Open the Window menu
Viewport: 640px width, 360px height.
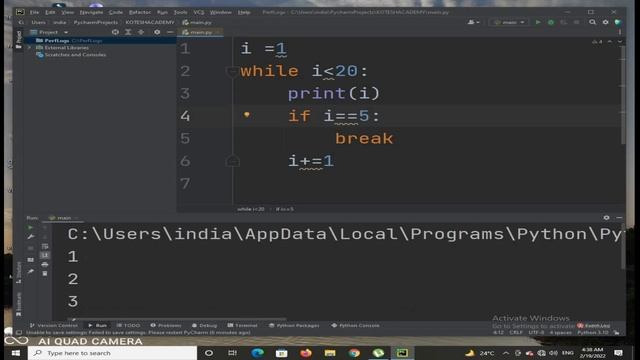(220, 12)
